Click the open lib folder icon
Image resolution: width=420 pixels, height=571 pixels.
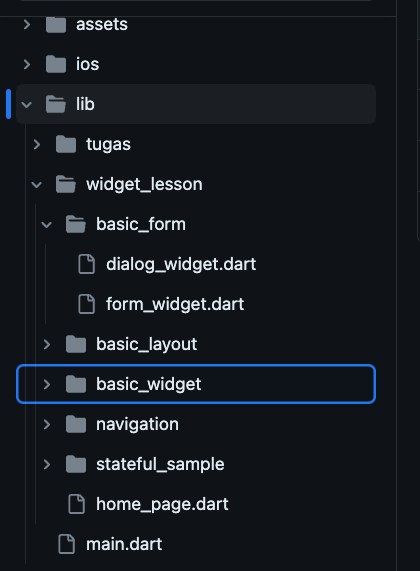click(x=56, y=104)
